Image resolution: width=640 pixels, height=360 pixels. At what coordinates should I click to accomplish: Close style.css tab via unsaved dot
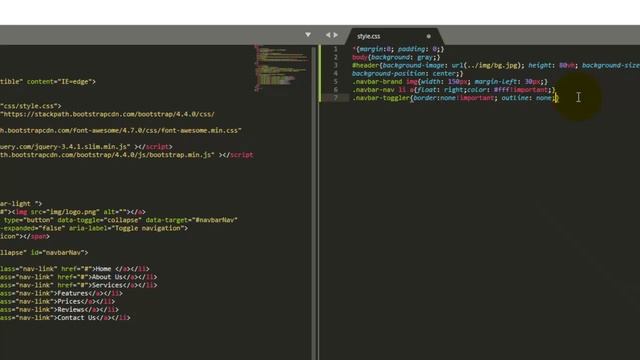tap(428, 36)
